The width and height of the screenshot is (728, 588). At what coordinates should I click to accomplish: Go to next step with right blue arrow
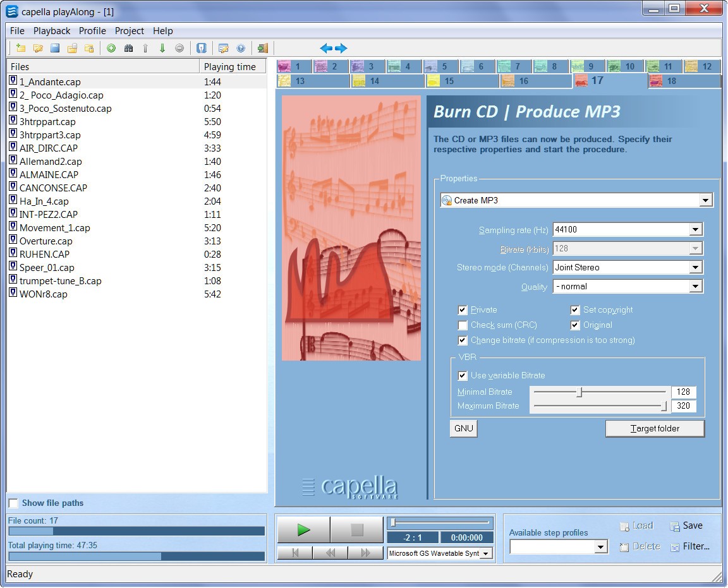341,48
